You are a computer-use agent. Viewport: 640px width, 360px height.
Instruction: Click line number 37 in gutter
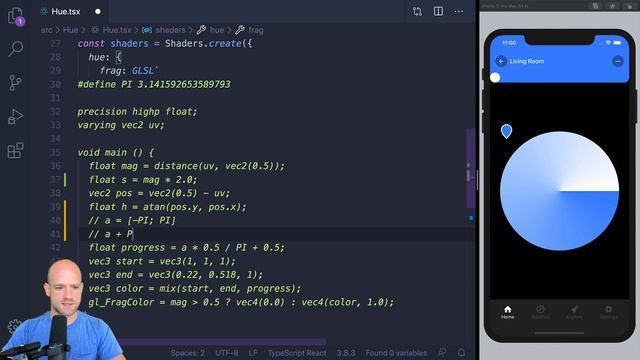point(55,180)
